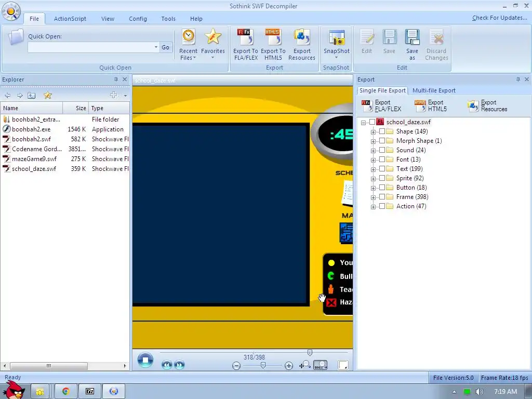Check the Sprite (92) checkbox
The image size is (532, 399).
point(382,178)
